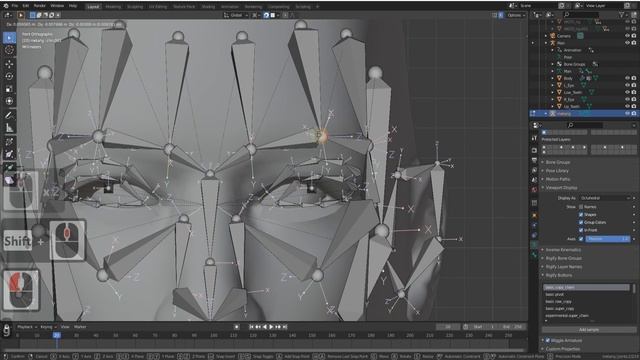640x360 pixels.
Task: Hide the Camera object with its eye icon
Action: pyautogui.click(x=627, y=36)
